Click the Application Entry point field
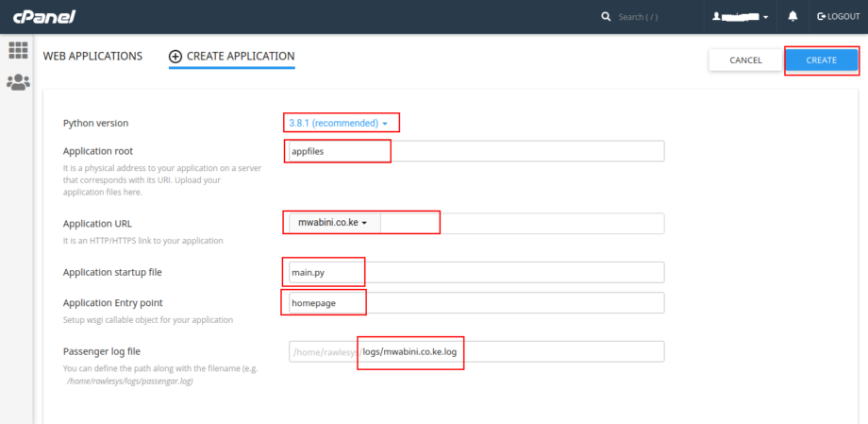868x424 pixels. click(x=475, y=302)
